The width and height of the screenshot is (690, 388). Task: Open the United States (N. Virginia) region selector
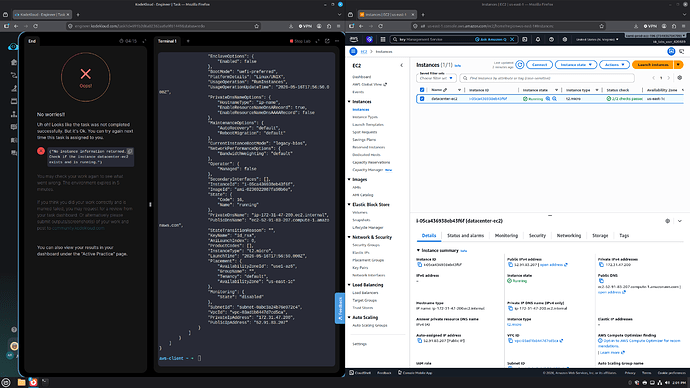coord(597,39)
